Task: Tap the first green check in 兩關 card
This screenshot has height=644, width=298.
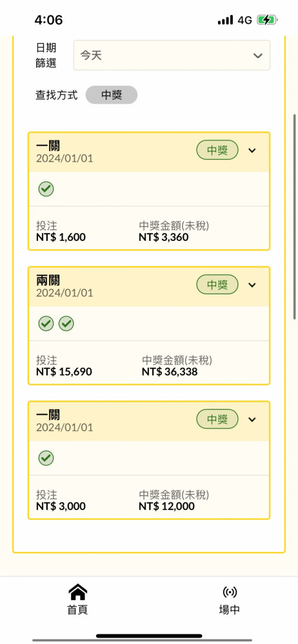Action: 46,324
